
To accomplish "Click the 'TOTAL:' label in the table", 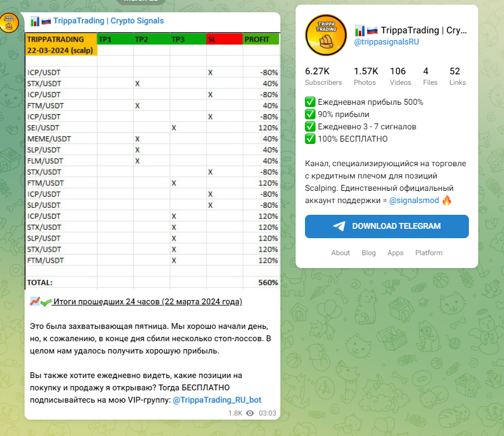I will click(40, 283).
